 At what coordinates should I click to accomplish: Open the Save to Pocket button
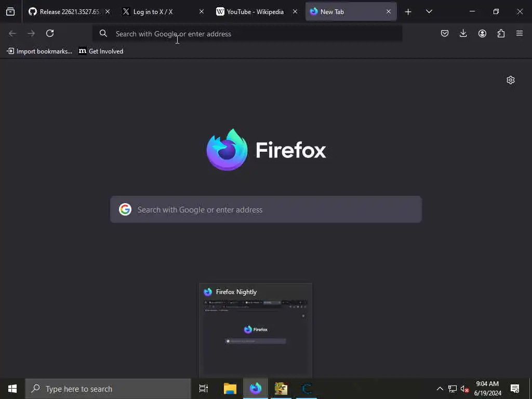tap(445, 33)
